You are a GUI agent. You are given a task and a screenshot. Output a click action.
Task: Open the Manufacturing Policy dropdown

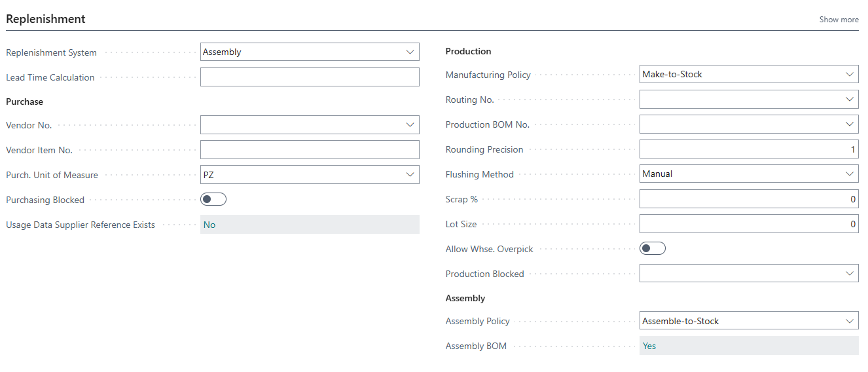tap(748, 75)
